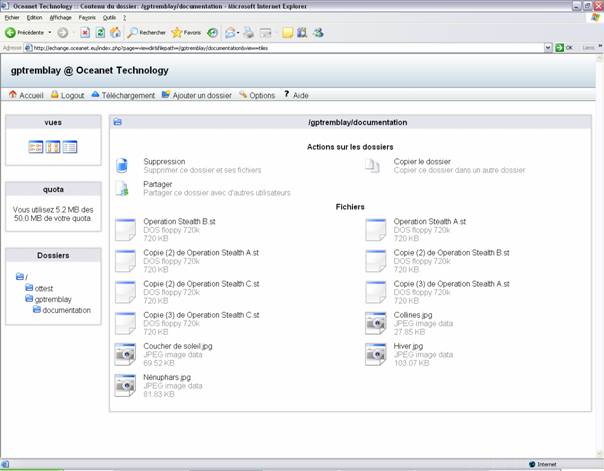Click camera icon of Collines.jpg
The image size is (604, 471).
pyautogui.click(x=376, y=323)
